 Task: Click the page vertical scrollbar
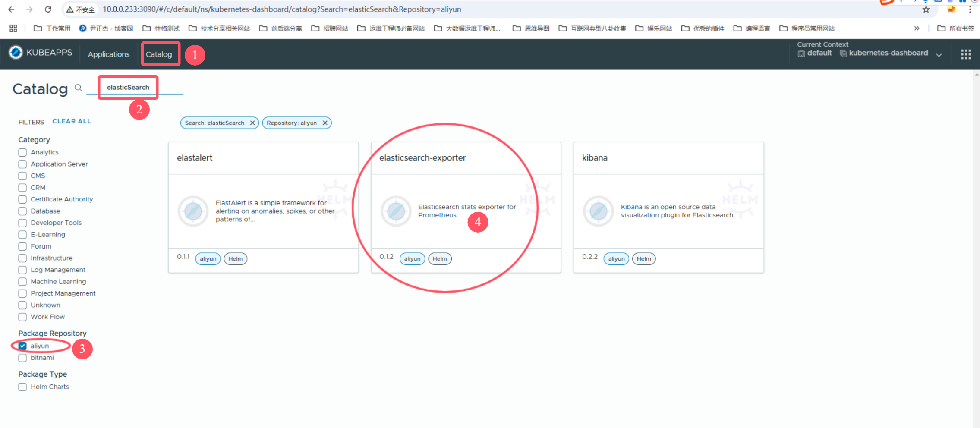[977, 249]
